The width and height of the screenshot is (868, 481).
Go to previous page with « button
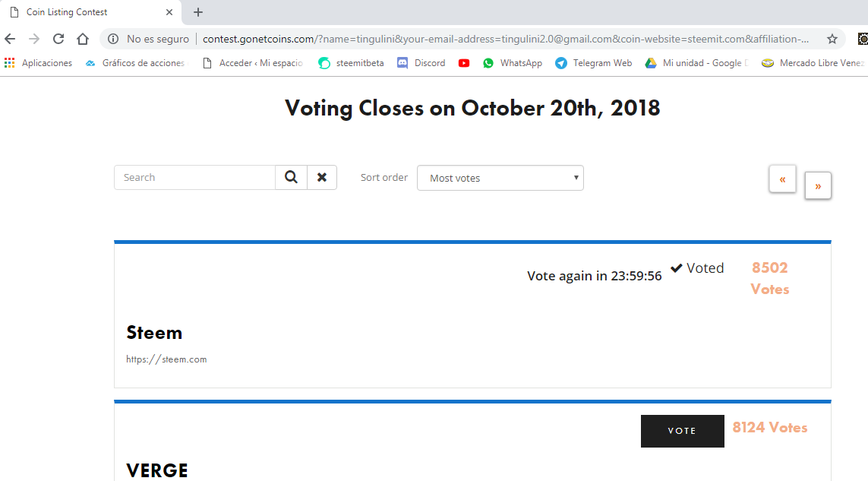782,179
